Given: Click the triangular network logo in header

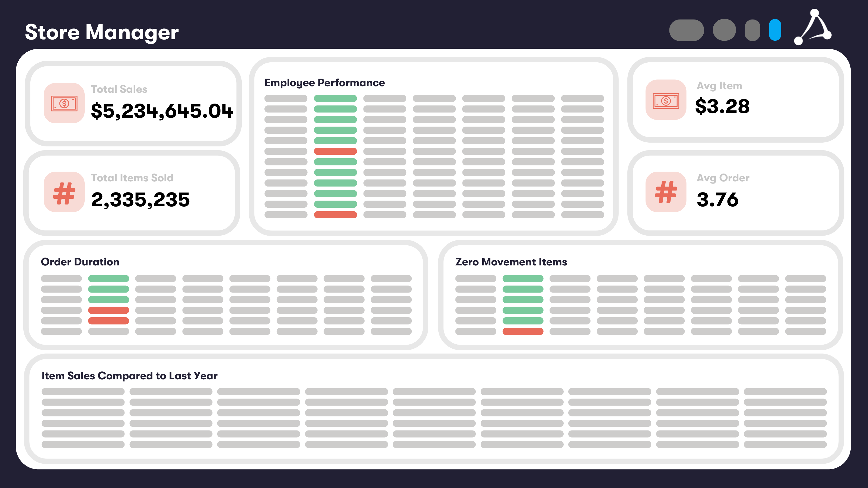Looking at the screenshot, I should [x=813, y=27].
